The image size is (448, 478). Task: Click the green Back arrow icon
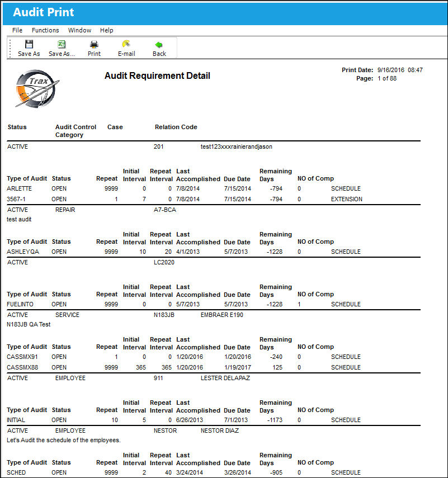(x=159, y=45)
